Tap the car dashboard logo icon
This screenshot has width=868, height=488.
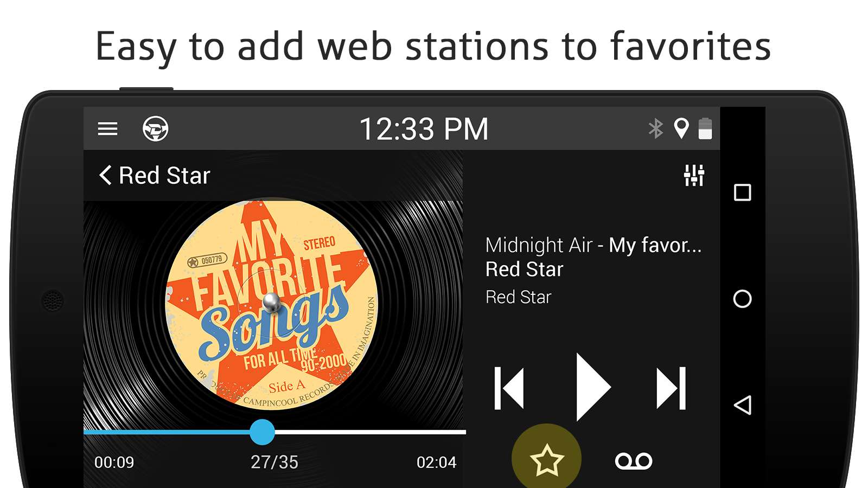pyautogui.click(x=156, y=129)
